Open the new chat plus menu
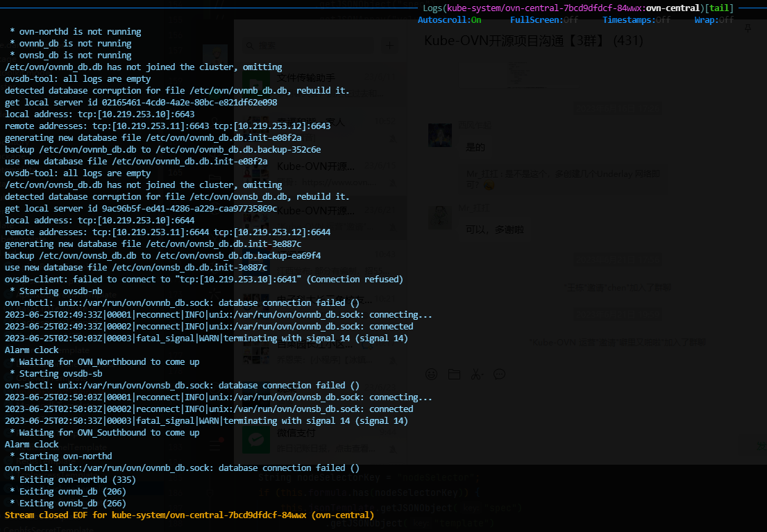The height and width of the screenshot is (532, 767). click(x=389, y=45)
